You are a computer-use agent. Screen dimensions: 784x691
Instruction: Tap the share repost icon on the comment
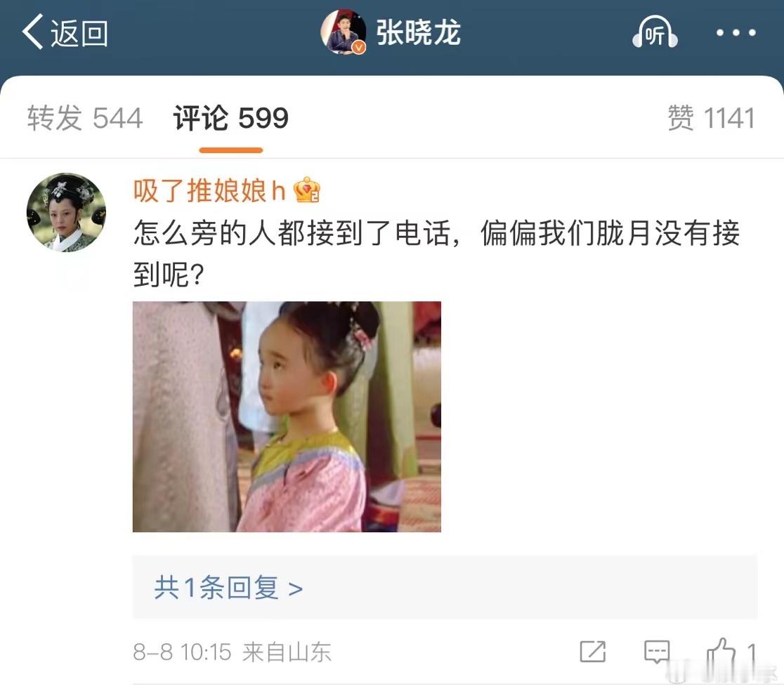(x=592, y=652)
